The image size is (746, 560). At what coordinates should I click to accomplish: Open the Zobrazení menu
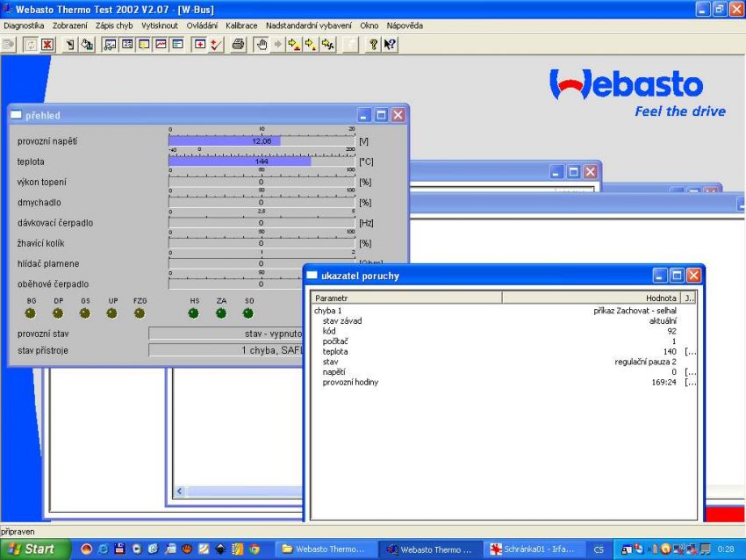coord(70,25)
